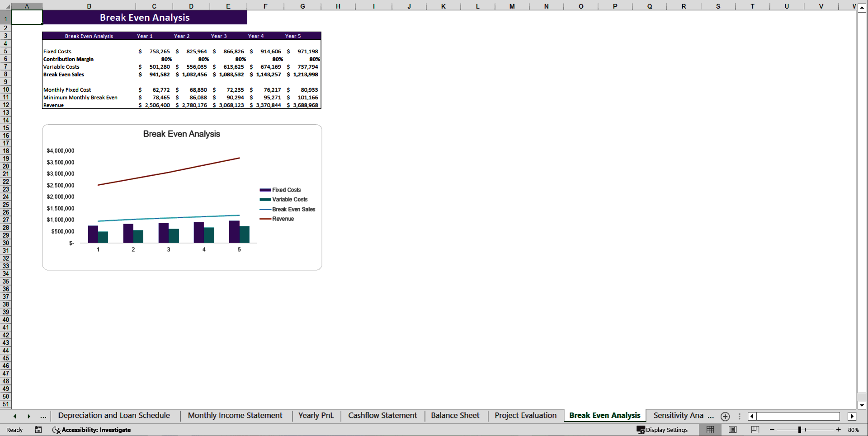
Task: Switch to the Balance Sheet tab
Action: tap(455, 415)
